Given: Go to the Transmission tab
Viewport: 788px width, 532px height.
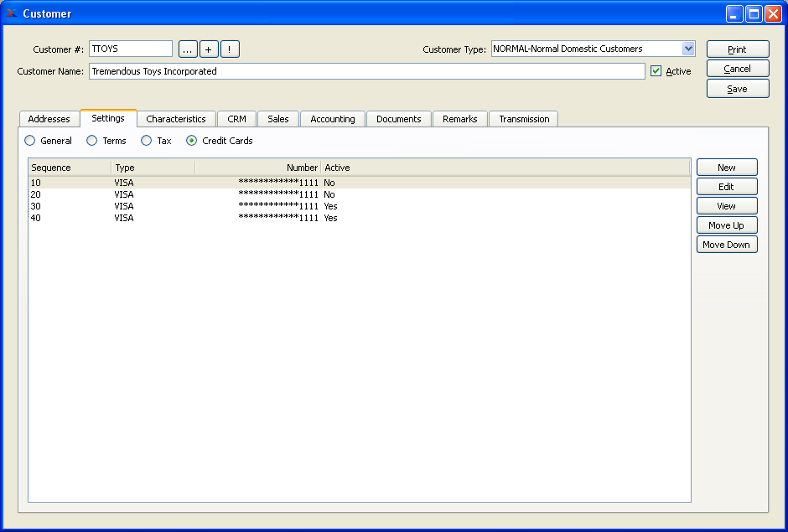Looking at the screenshot, I should tap(524, 119).
